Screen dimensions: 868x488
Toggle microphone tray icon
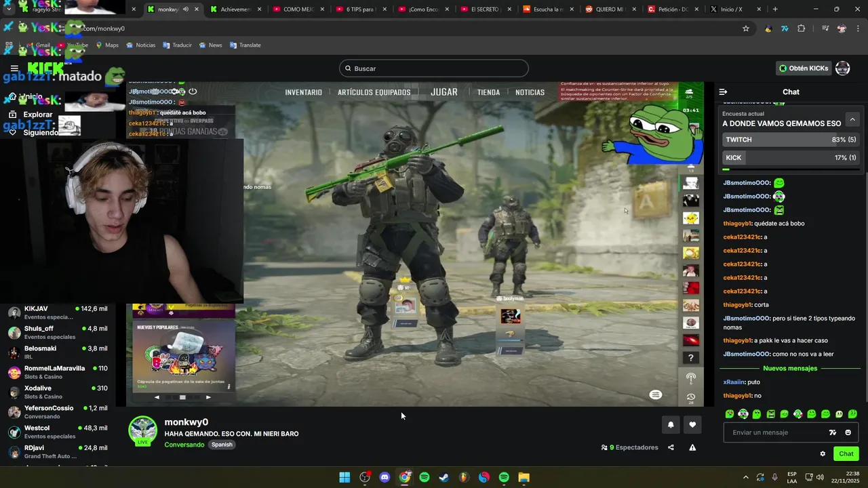(774, 477)
